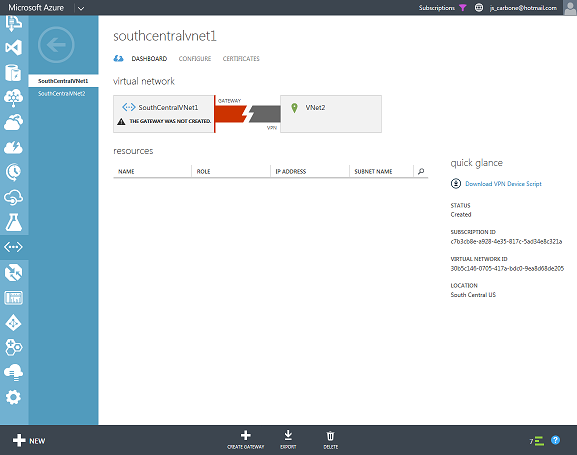The height and width of the screenshot is (455, 577).
Task: Click the virtual network ID value text
Action: coord(507,268)
